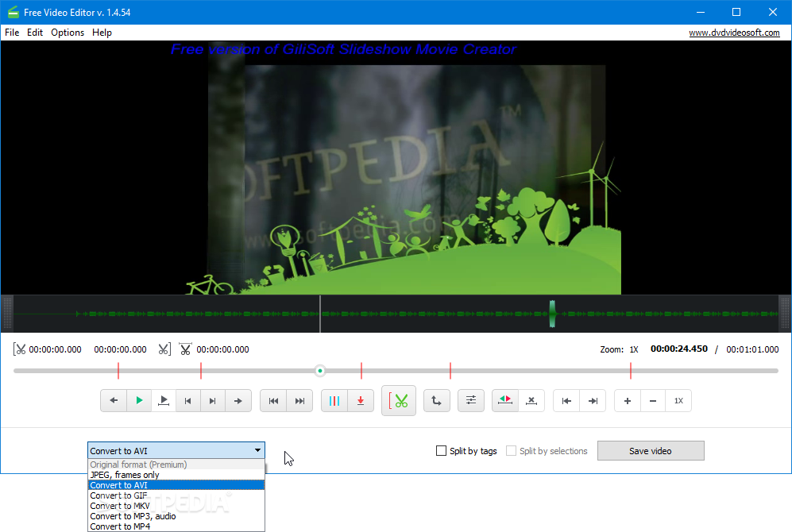Visit the www.dvdvideosoft.com link

735,33
